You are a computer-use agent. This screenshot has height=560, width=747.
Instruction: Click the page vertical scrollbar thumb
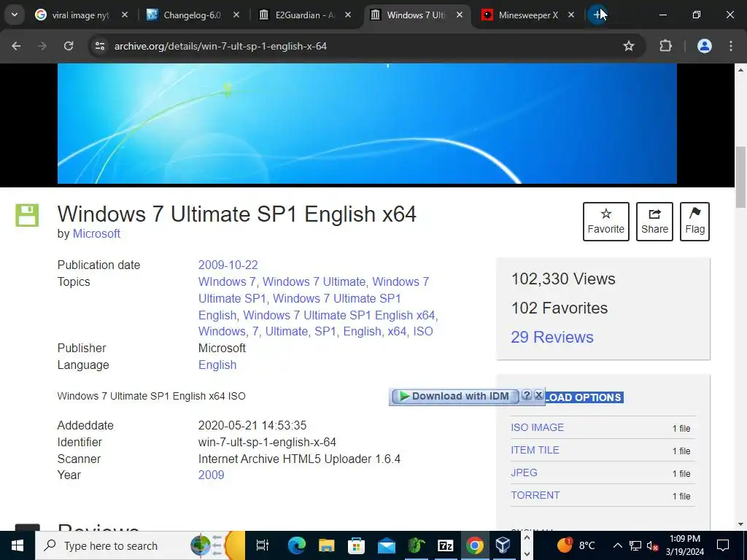740,177
